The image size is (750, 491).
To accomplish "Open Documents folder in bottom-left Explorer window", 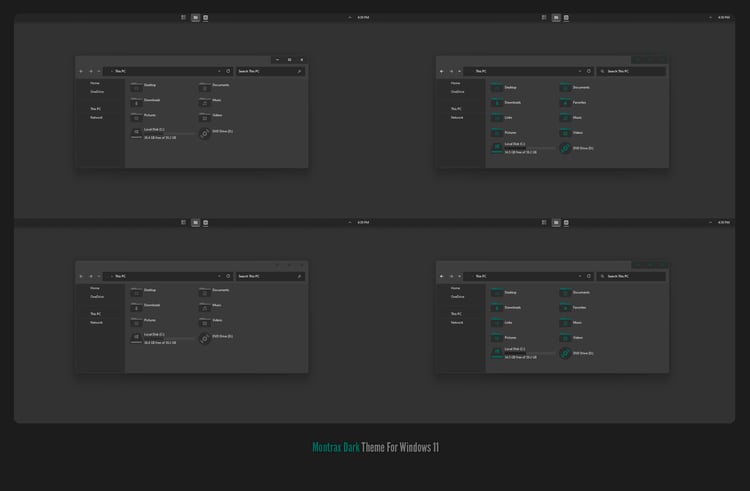I will coord(205,292).
